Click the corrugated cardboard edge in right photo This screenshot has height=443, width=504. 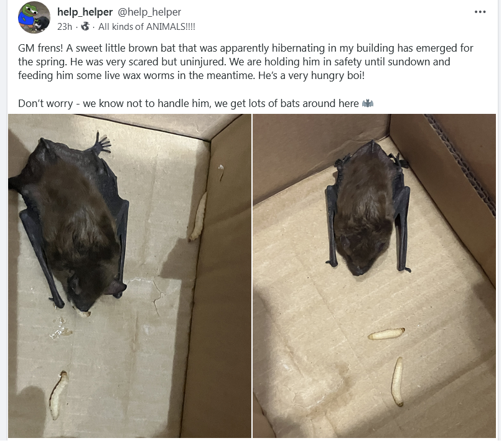tap(462, 166)
